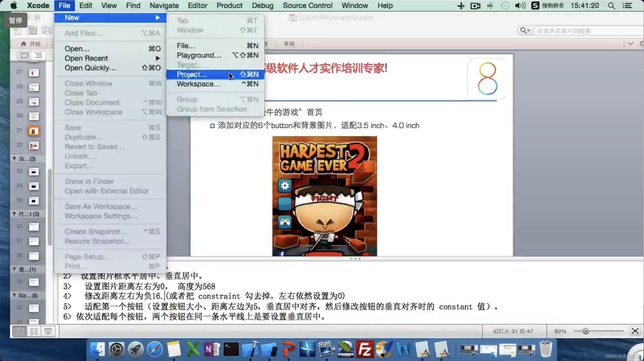
Task: Launch Terminal from the dock
Action: coord(231,349)
